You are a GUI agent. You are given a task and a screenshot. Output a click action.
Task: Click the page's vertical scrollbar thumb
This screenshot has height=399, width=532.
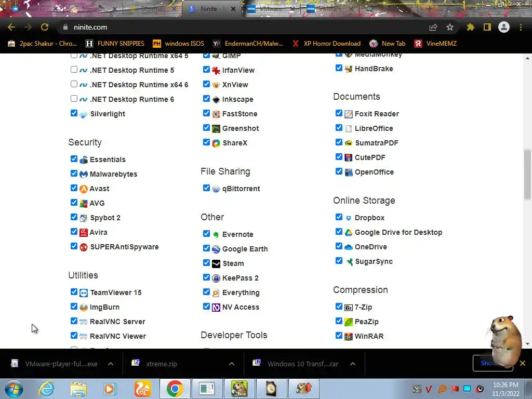[527, 175]
